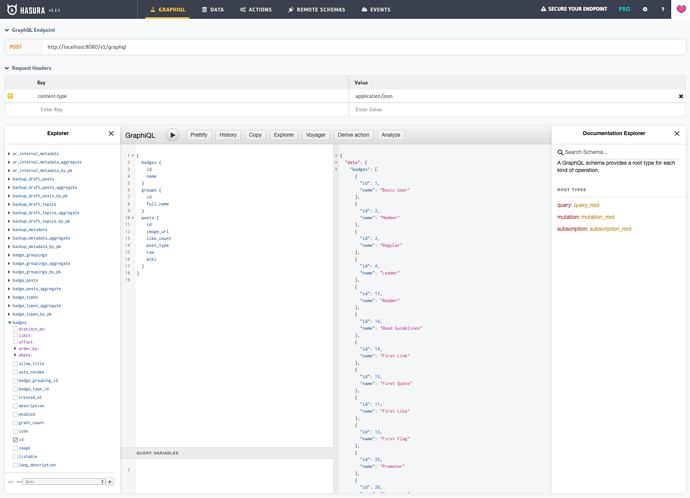Check the created_at field
Screen dimensions: 690x498
click(x=15, y=398)
